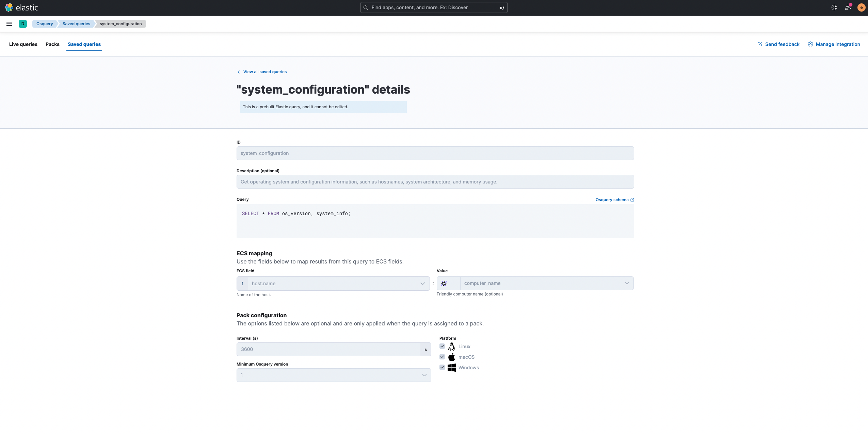This screenshot has height=434, width=868.
Task: Switch to the Packs tab
Action: tap(52, 44)
